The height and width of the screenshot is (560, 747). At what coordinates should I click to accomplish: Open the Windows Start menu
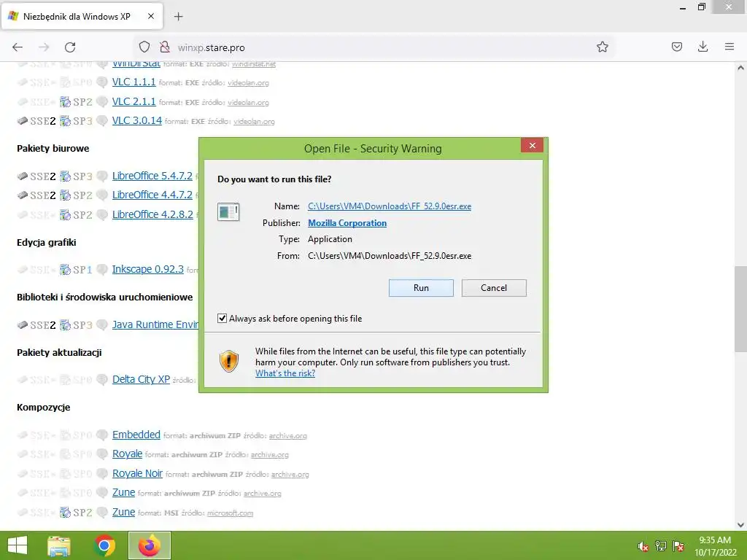[x=18, y=545]
